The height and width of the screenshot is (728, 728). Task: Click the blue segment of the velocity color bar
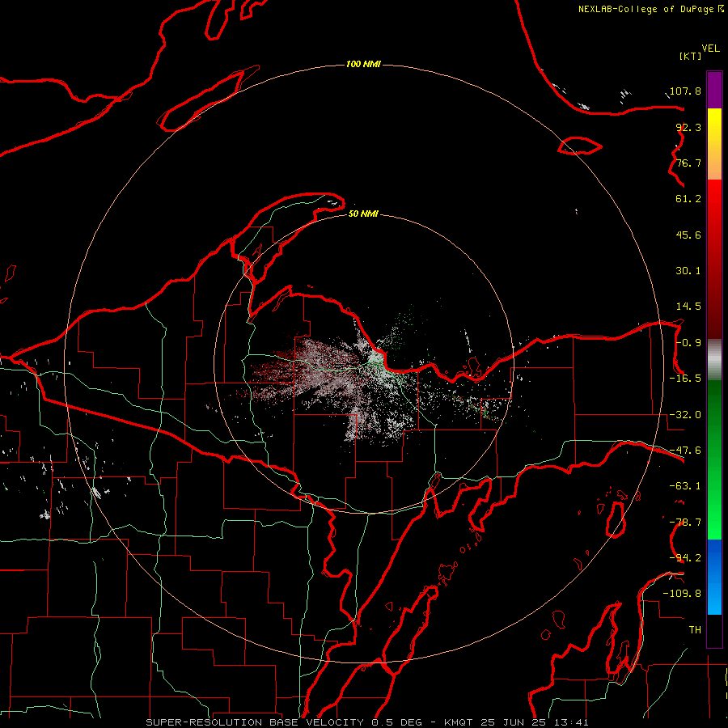click(x=714, y=577)
